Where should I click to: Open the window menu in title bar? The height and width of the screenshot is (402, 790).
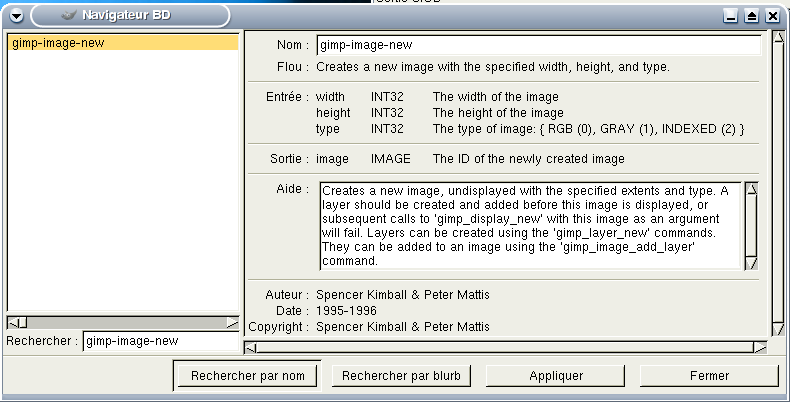click(x=16, y=16)
